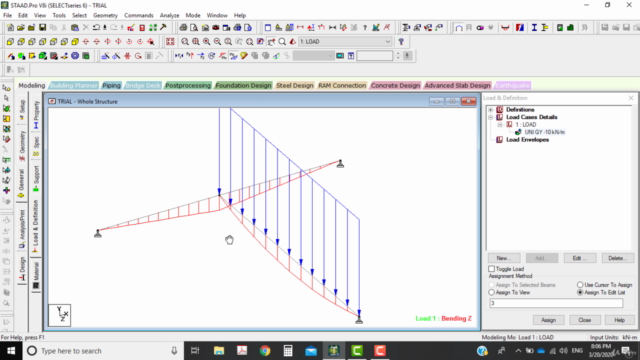Select the Assign To View radio button

491,293
